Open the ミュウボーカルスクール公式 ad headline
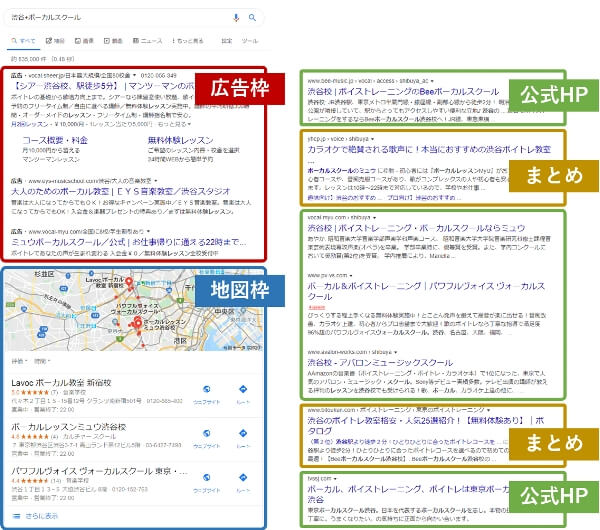Viewport: 600px width, 530px height. 128,242
